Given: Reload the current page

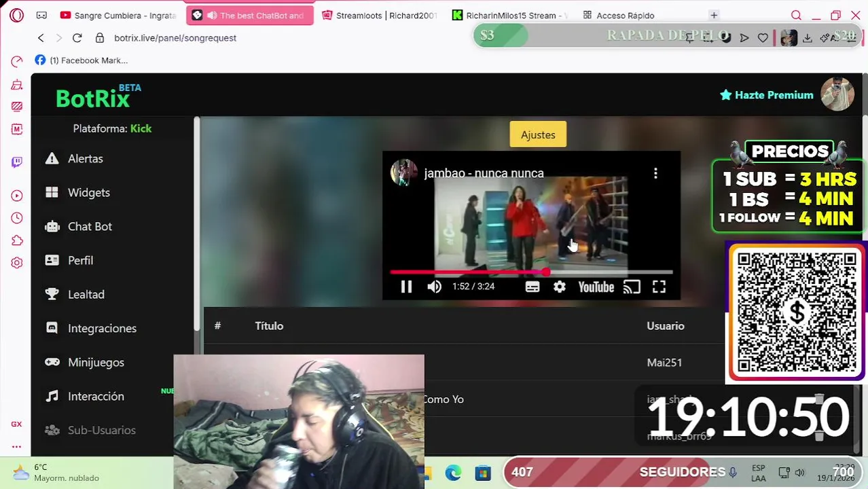Looking at the screenshot, I should click(x=77, y=38).
